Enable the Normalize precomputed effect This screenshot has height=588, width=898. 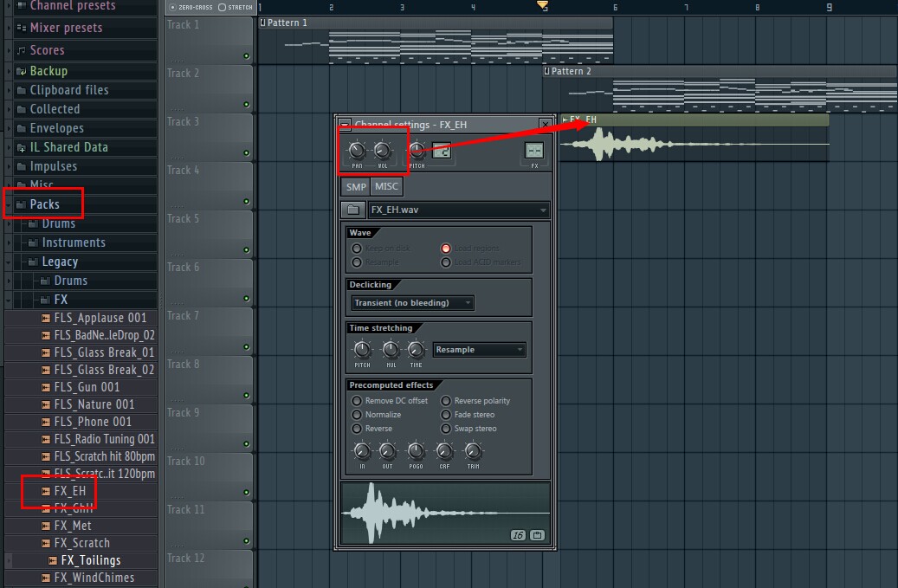[x=357, y=415]
